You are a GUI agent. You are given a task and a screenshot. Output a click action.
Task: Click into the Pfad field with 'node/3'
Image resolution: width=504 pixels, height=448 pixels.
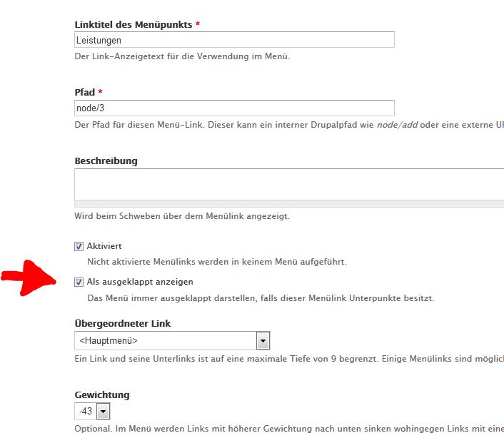tap(234, 108)
